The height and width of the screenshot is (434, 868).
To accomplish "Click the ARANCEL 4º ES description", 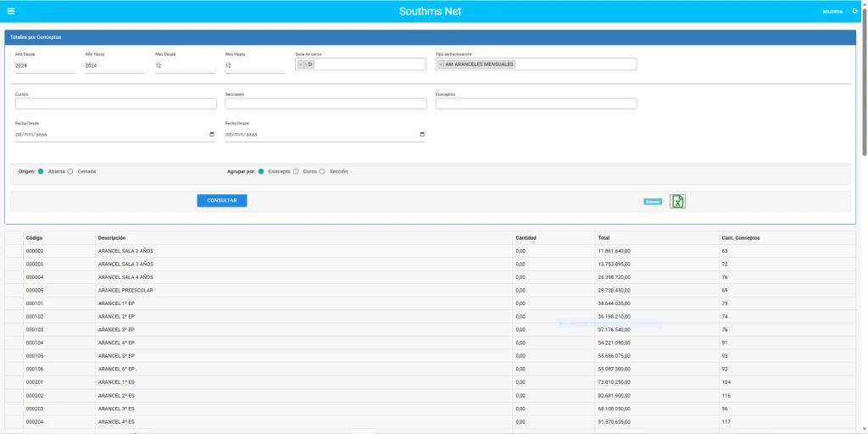I will [116, 422].
